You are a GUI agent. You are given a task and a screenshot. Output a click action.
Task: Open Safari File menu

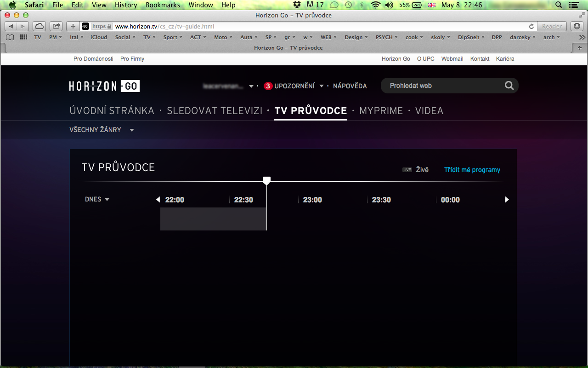58,5
